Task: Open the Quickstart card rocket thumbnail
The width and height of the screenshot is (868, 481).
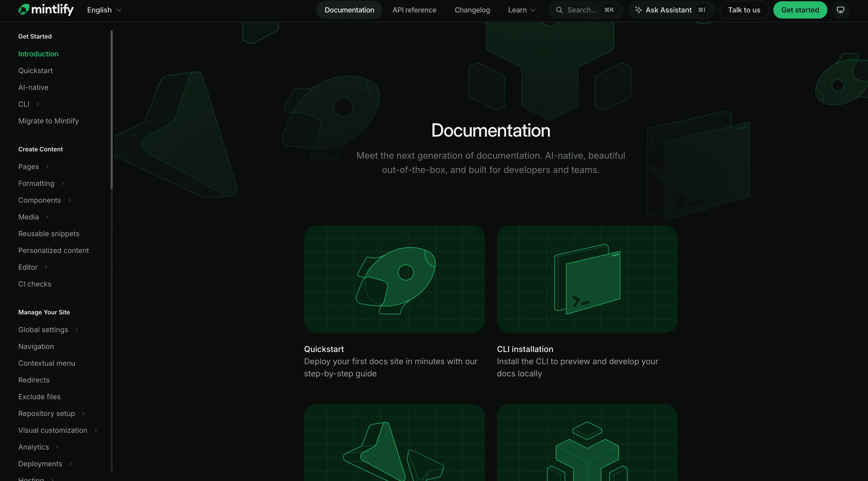Action: coord(394,279)
